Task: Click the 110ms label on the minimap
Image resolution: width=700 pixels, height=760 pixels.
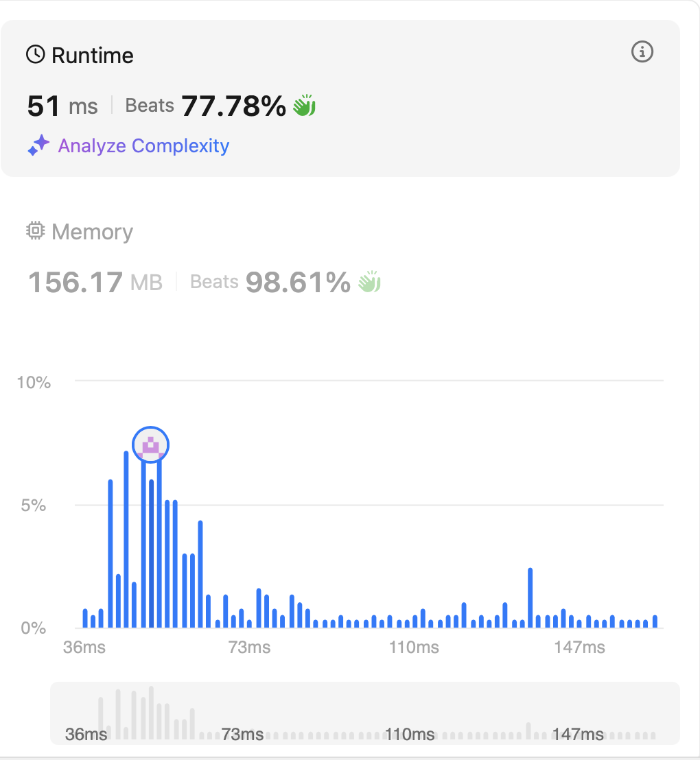Action: pos(410,735)
